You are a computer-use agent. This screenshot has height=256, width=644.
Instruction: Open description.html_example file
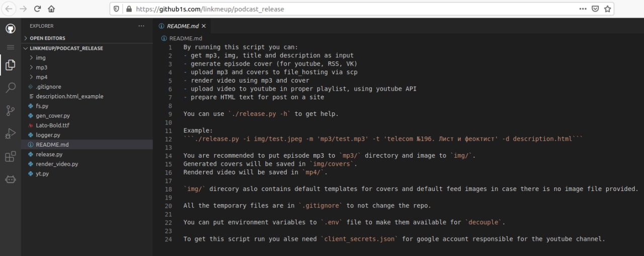pyautogui.click(x=87, y=96)
